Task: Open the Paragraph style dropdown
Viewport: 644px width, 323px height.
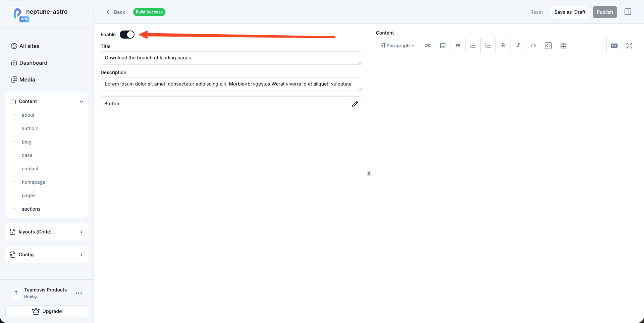Action: pos(398,45)
